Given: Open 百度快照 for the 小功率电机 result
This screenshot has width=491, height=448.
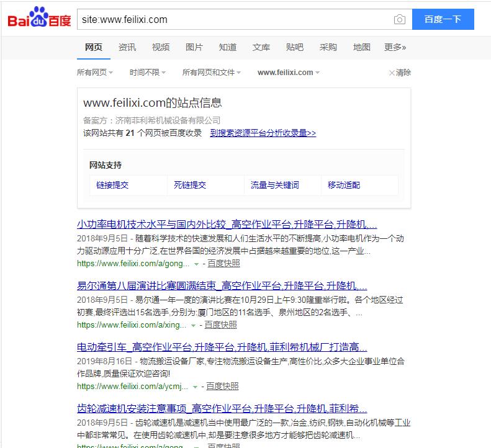Looking at the screenshot, I should (x=223, y=264).
